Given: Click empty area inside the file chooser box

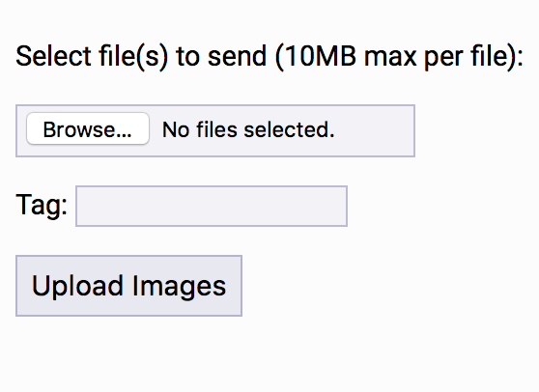Looking at the screenshot, I should tap(375, 131).
